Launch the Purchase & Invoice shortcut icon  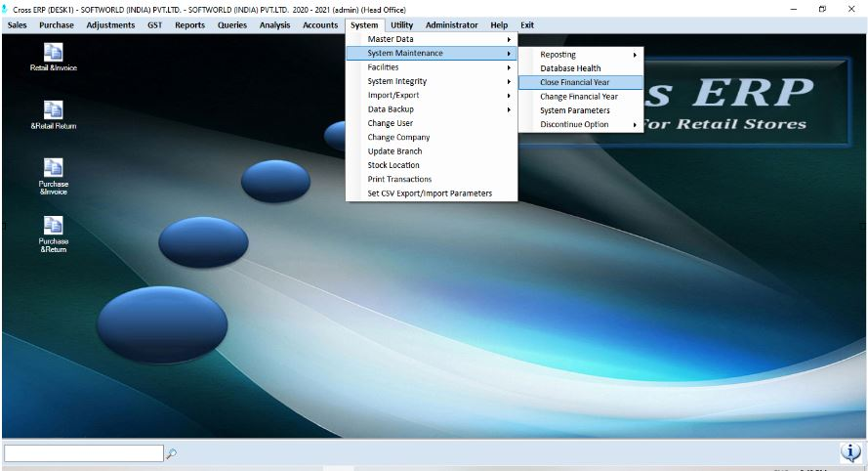pyautogui.click(x=54, y=168)
